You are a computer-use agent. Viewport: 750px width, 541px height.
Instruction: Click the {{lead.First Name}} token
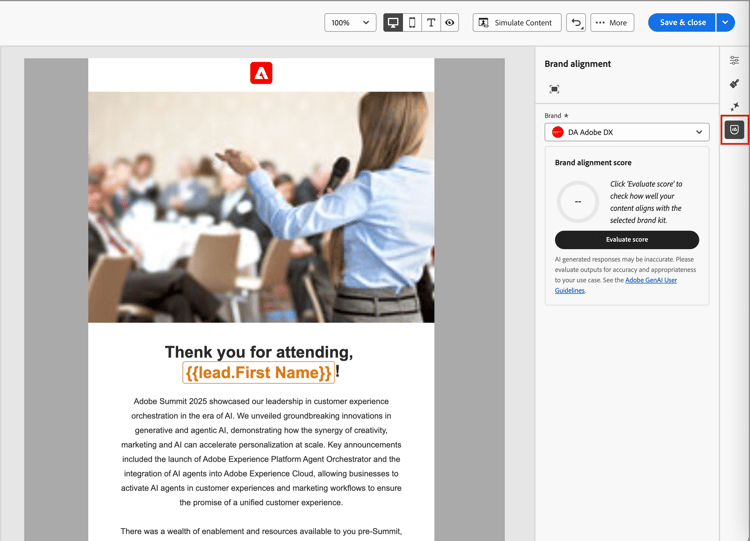tap(258, 373)
